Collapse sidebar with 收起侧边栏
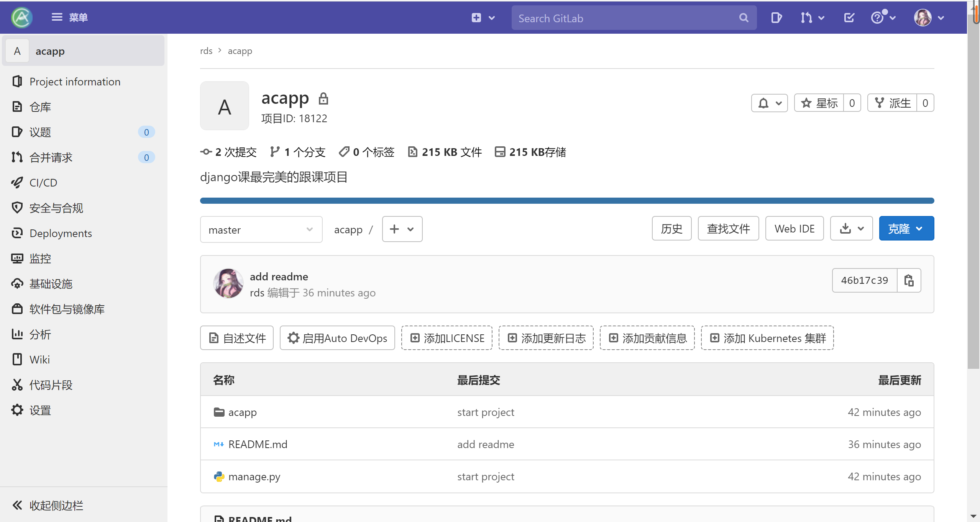980x522 pixels. click(x=48, y=506)
